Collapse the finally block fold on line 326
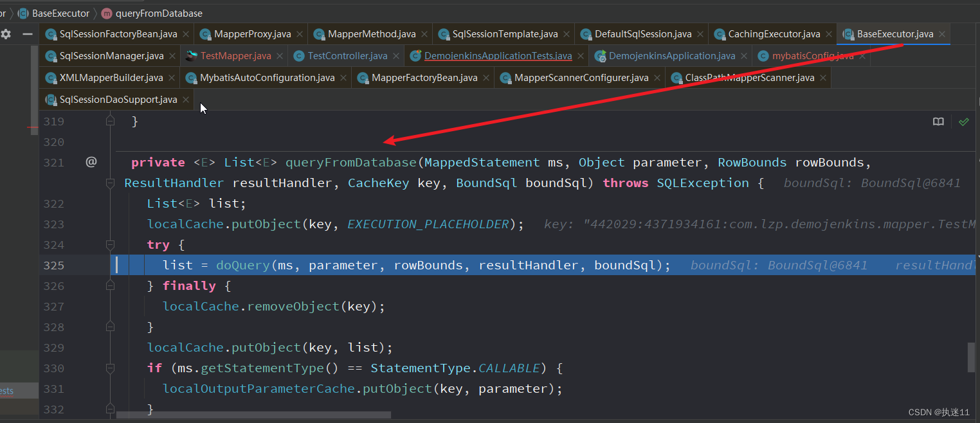The height and width of the screenshot is (423, 980). 110,285
